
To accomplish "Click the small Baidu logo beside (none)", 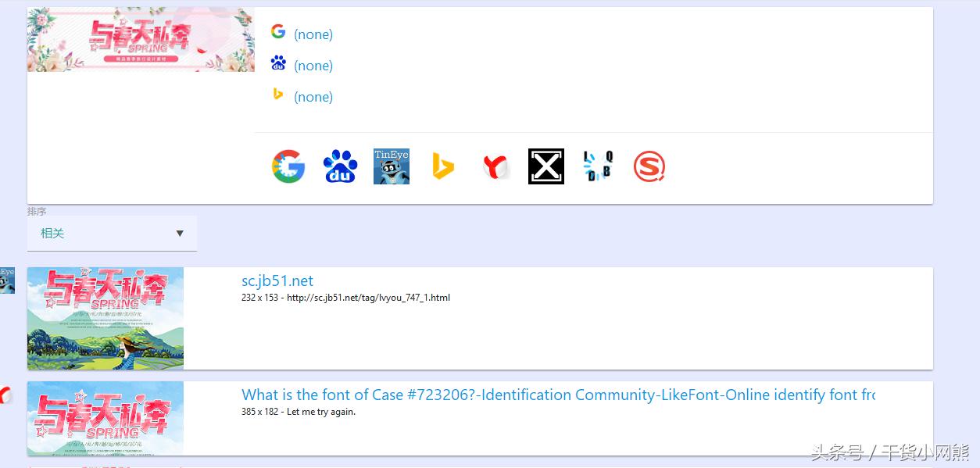I will pyautogui.click(x=278, y=63).
